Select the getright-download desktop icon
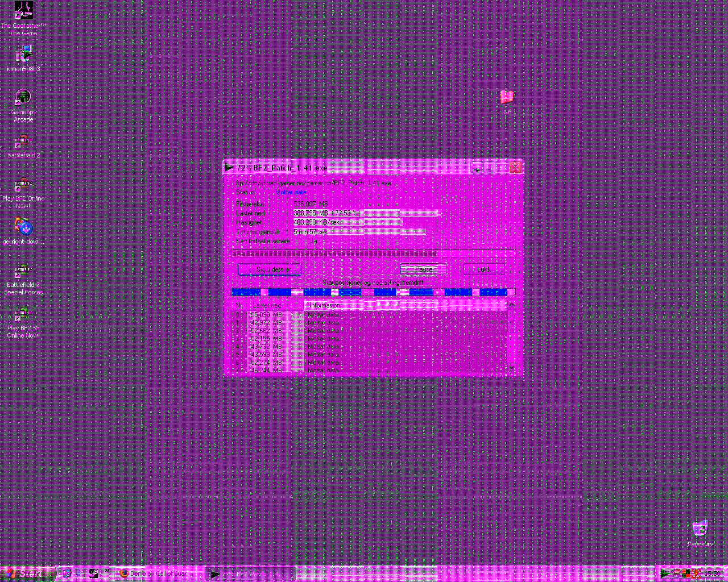Viewport: 728px width, 582px height. tap(23, 231)
